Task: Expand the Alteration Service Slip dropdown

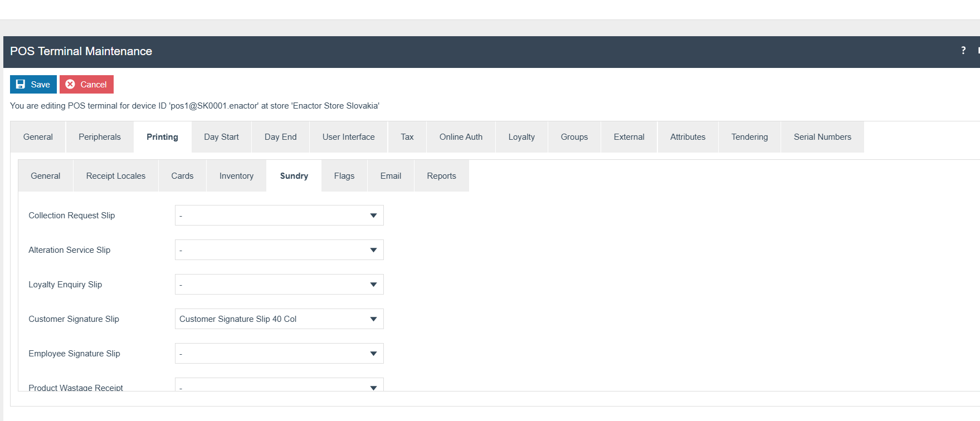Action: point(279,250)
